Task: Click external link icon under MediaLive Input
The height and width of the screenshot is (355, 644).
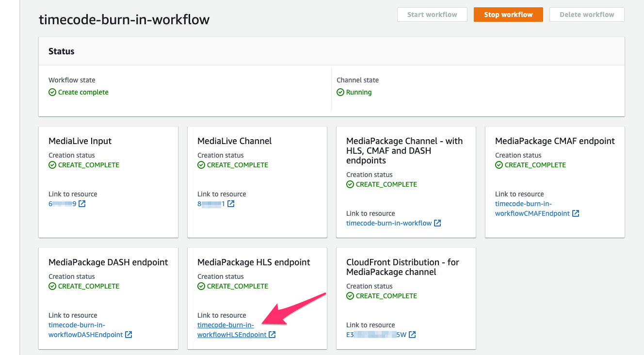Action: click(82, 204)
